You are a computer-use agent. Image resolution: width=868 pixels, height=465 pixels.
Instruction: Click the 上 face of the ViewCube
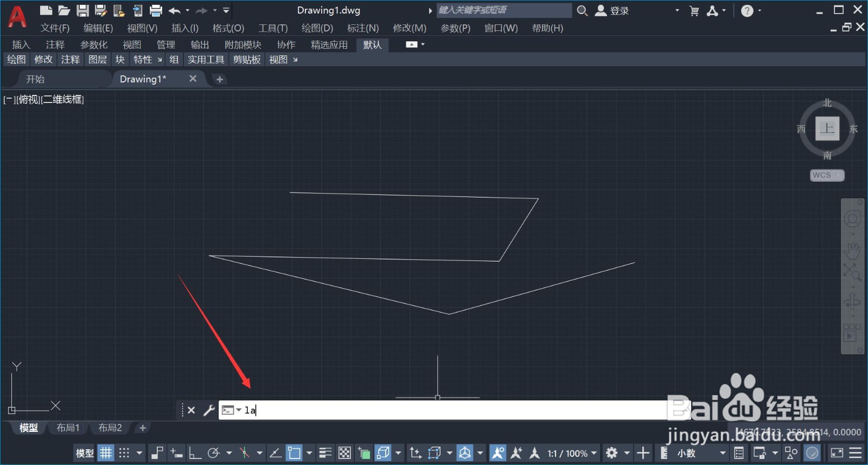(x=827, y=129)
